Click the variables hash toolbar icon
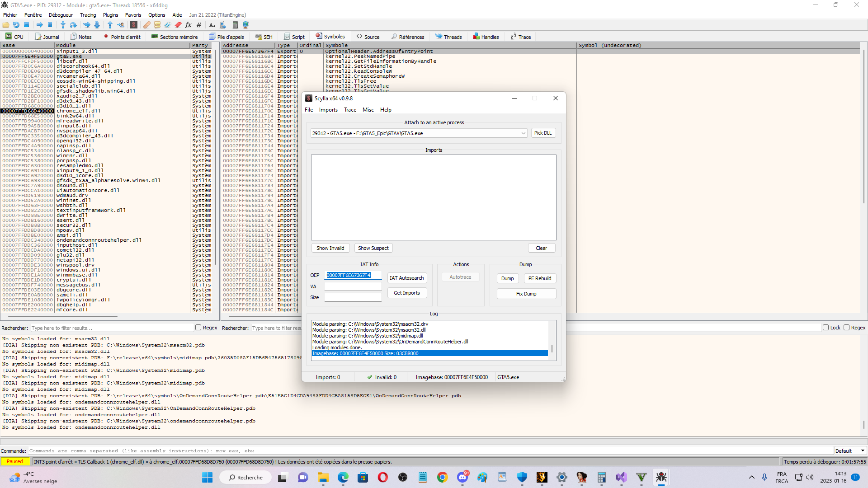 [x=199, y=25]
